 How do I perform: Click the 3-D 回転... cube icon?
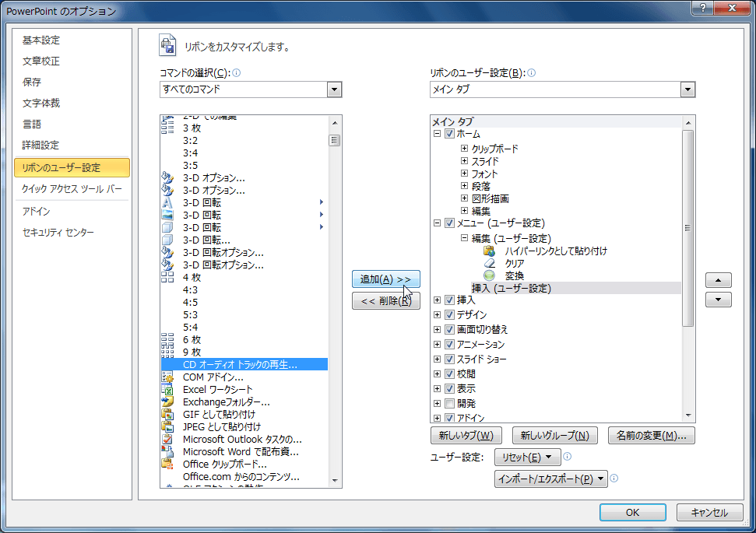click(167, 240)
